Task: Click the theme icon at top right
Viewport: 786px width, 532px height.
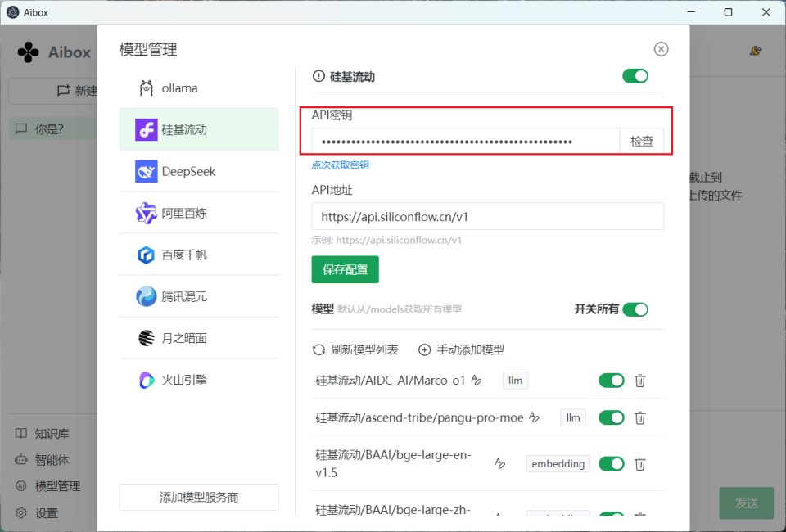Action: click(x=756, y=50)
